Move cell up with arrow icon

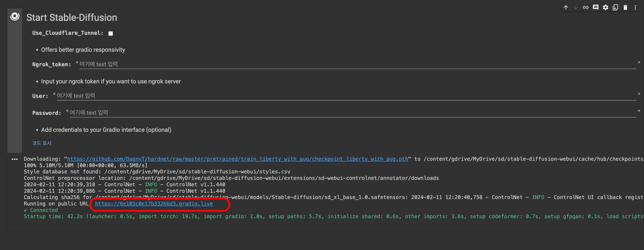566,8
